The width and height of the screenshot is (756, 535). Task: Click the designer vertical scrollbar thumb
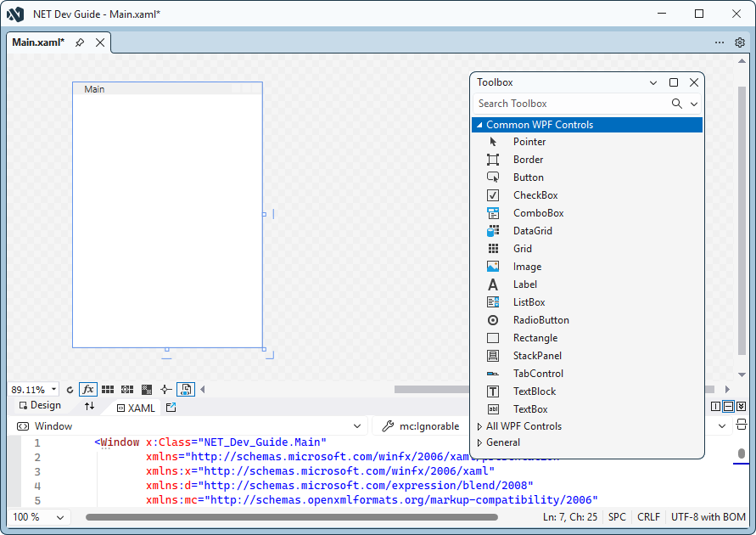(742, 221)
